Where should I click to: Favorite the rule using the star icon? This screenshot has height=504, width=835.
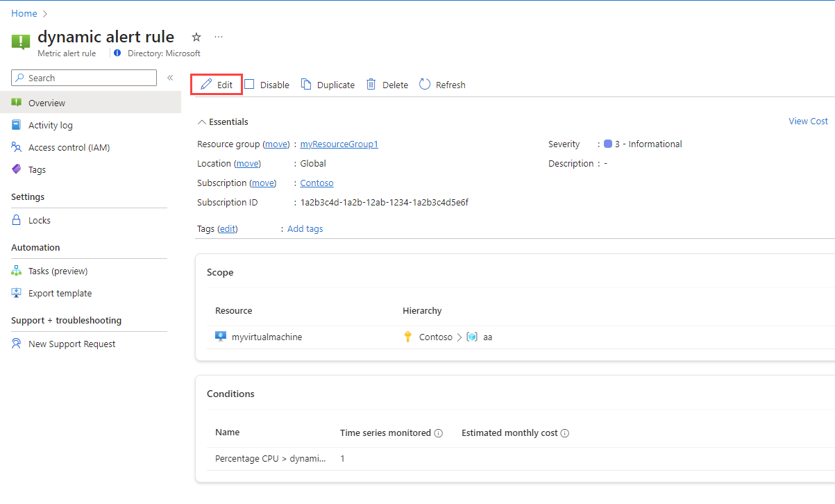[196, 37]
